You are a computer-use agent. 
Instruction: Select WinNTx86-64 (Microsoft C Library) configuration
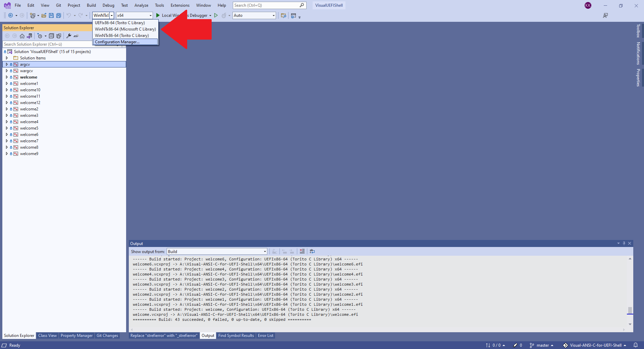[x=125, y=29]
